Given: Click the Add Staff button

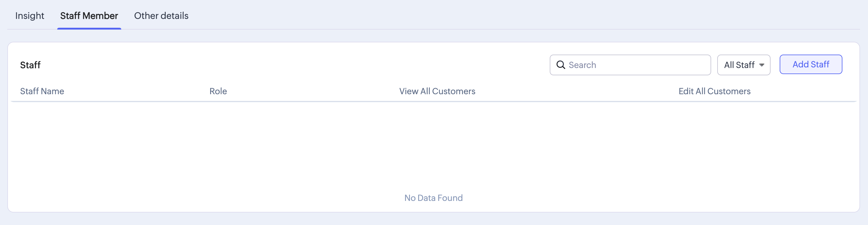Looking at the screenshot, I should (x=811, y=64).
